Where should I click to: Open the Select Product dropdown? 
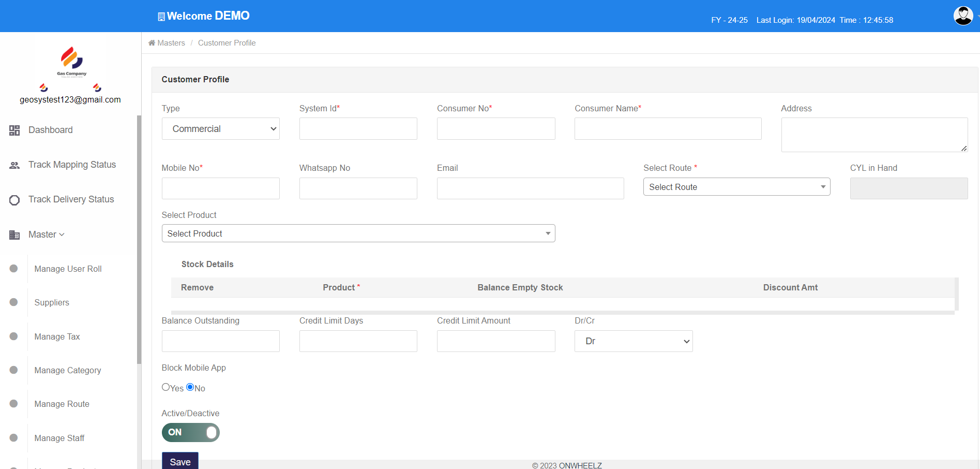358,233
